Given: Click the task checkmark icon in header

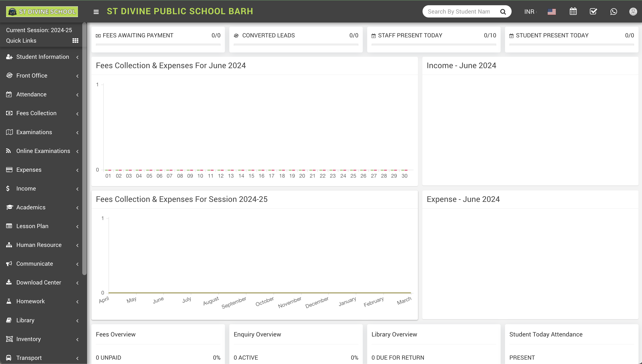Looking at the screenshot, I should click(x=593, y=12).
